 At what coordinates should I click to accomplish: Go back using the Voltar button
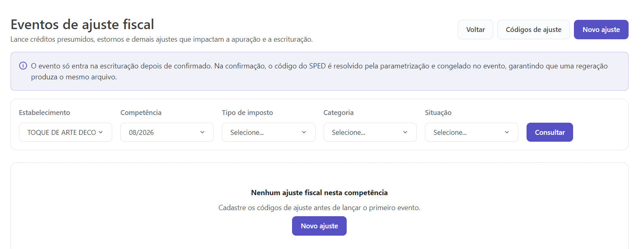(x=476, y=30)
